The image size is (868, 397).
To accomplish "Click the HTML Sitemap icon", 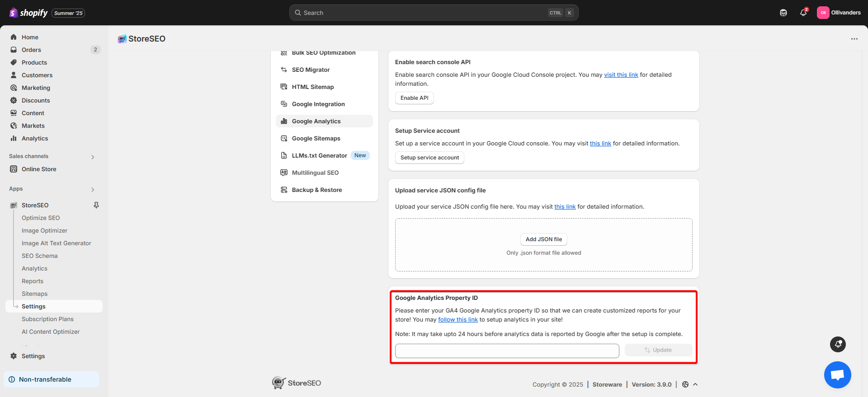I will click(284, 87).
